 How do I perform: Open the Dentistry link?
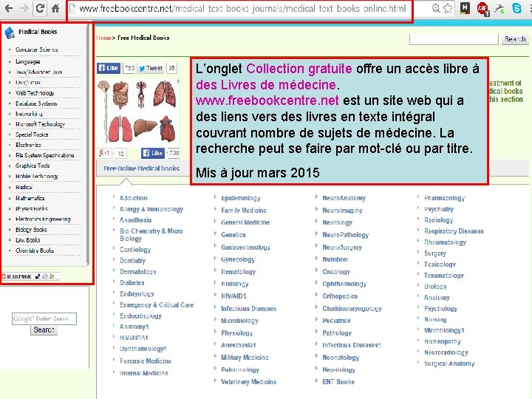tap(132, 261)
